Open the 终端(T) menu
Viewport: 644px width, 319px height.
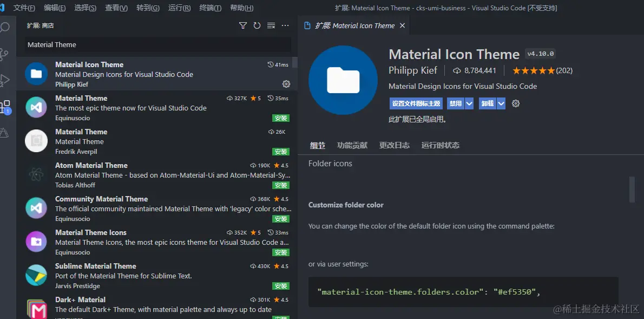click(x=211, y=8)
